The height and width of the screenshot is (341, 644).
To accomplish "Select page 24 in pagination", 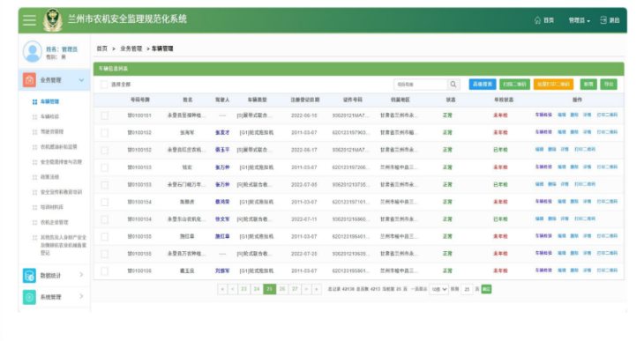I will click(x=257, y=289).
